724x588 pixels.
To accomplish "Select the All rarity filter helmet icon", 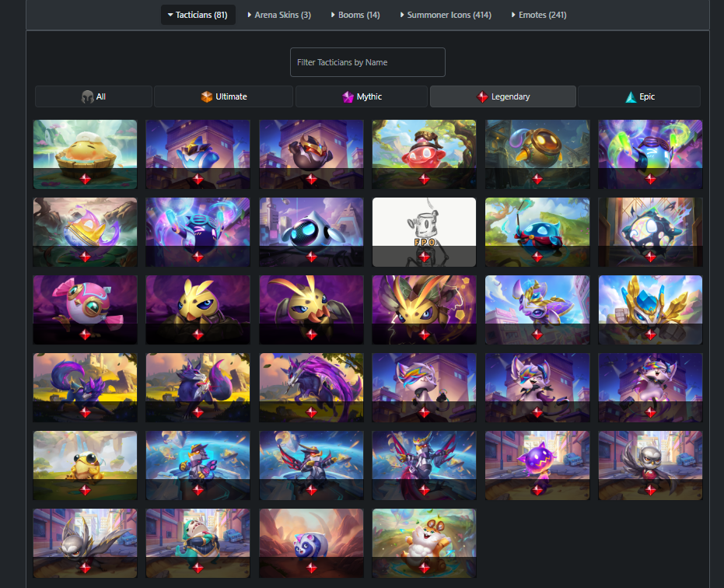I will pyautogui.click(x=87, y=96).
